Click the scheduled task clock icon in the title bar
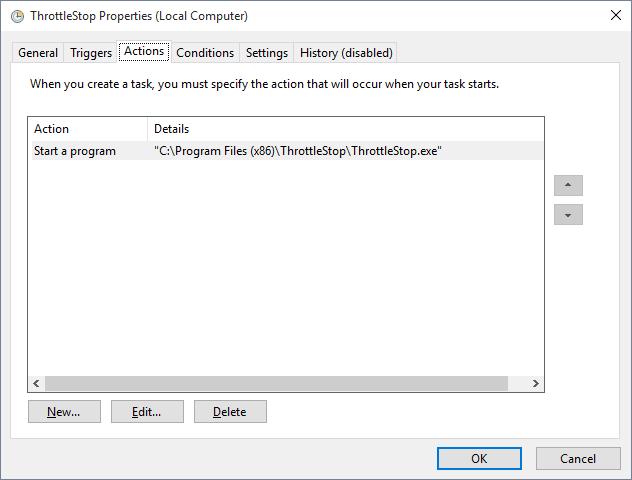Screen dimensions: 632x480 pyautogui.click(x=17, y=16)
